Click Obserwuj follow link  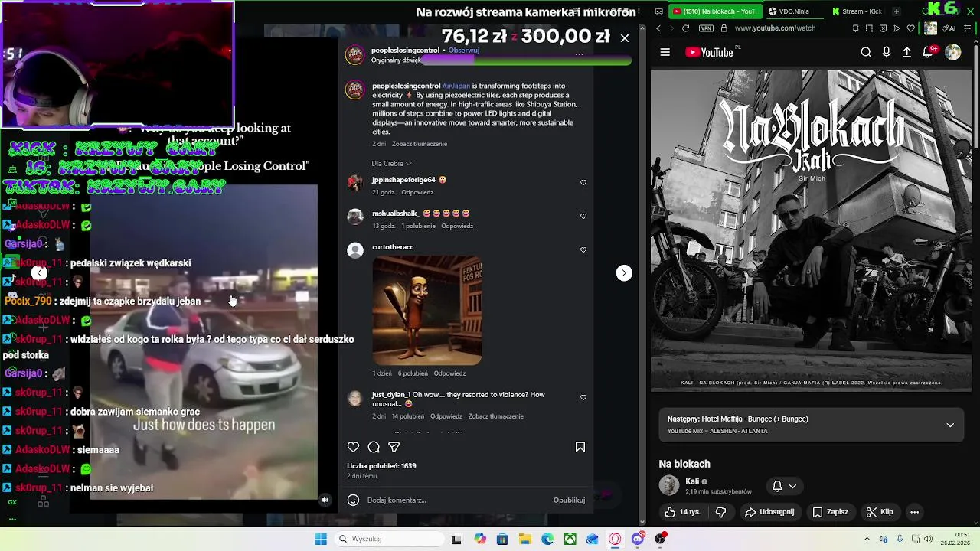pyautogui.click(x=463, y=51)
